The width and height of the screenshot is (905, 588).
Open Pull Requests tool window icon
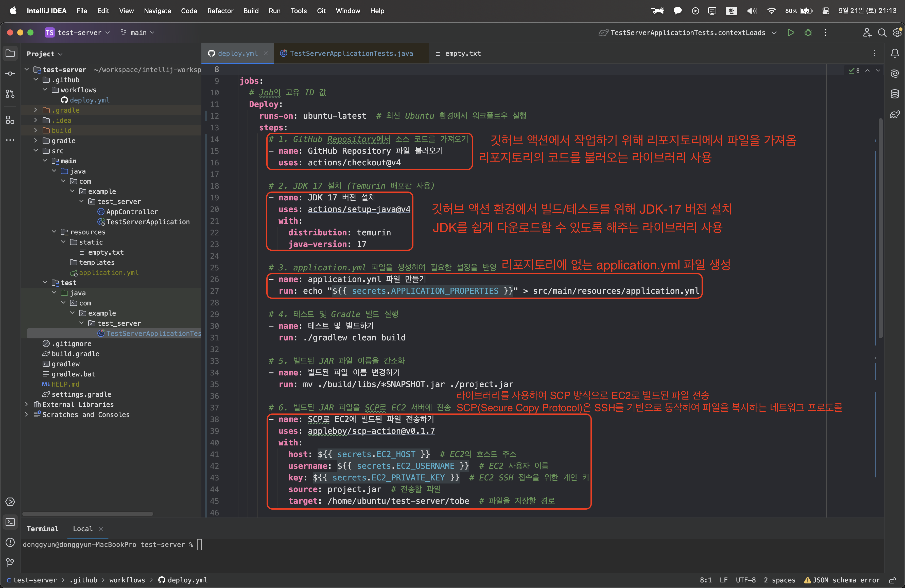[10, 94]
